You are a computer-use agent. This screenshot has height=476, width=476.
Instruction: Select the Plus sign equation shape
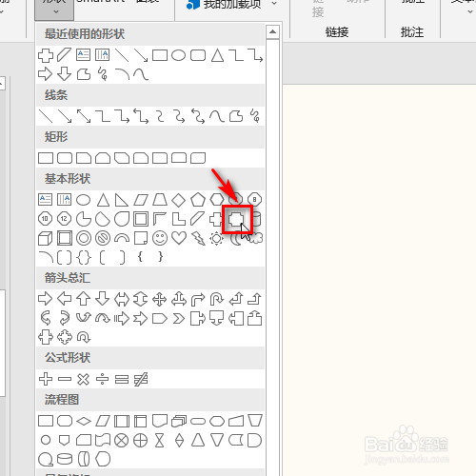tap(46, 379)
